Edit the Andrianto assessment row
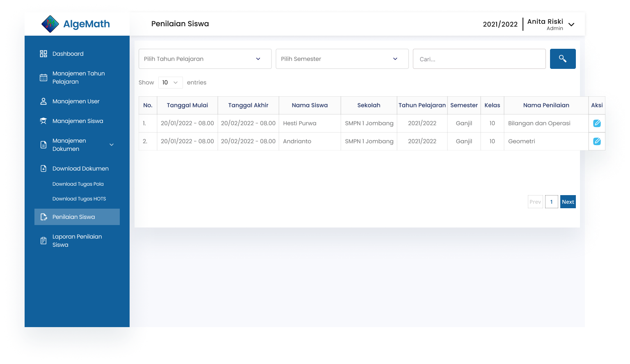This screenshot has height=364, width=630. point(597,141)
